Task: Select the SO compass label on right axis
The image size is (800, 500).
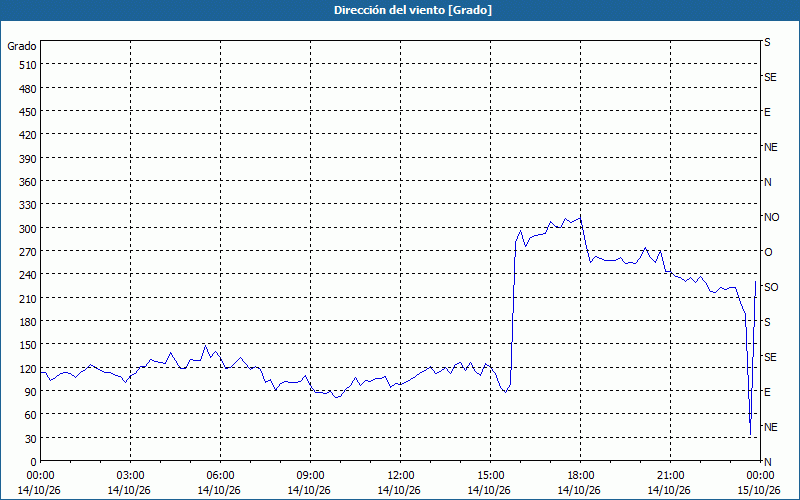Action: 771,287
